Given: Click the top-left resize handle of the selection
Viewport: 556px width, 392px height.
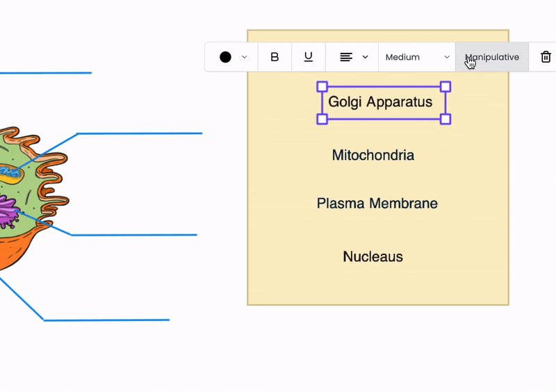Looking at the screenshot, I should (x=322, y=87).
